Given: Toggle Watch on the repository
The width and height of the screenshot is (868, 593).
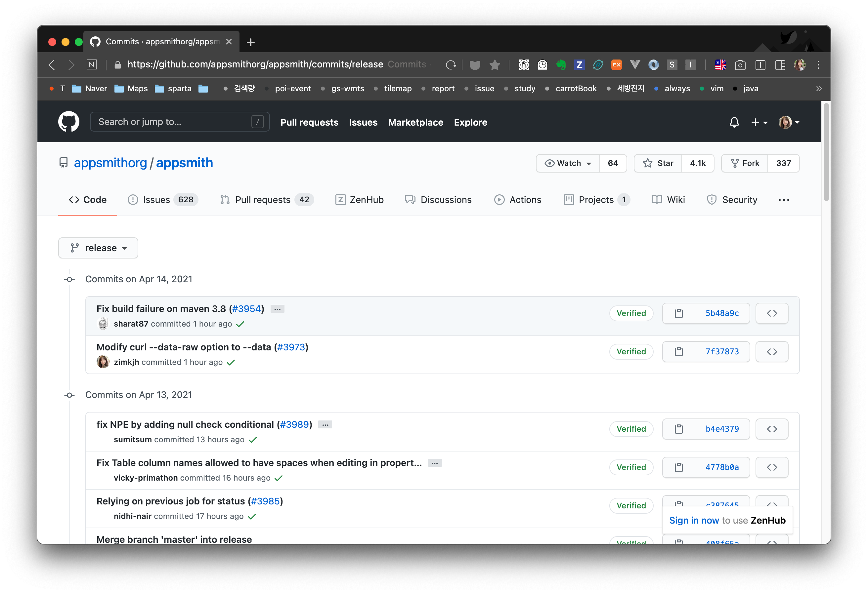Looking at the screenshot, I should coord(568,163).
